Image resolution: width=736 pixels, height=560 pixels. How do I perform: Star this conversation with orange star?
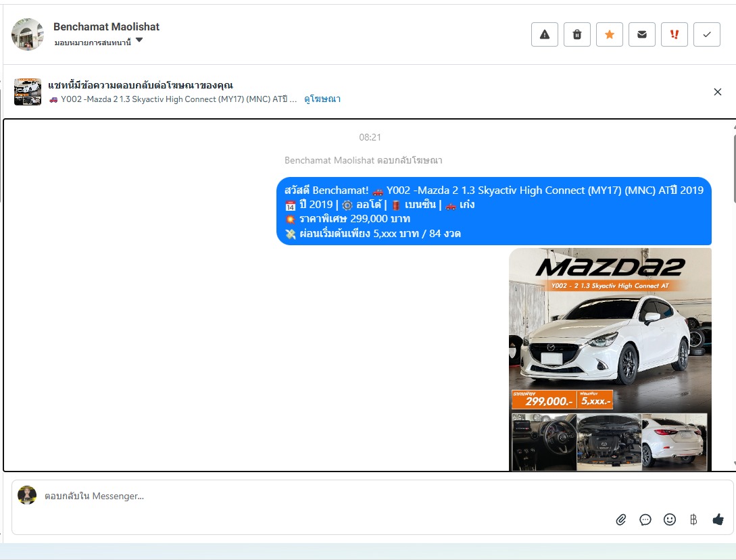click(x=609, y=34)
